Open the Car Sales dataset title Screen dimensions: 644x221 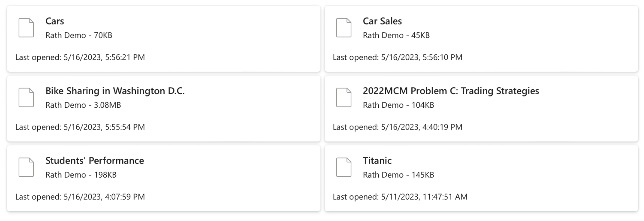382,21
